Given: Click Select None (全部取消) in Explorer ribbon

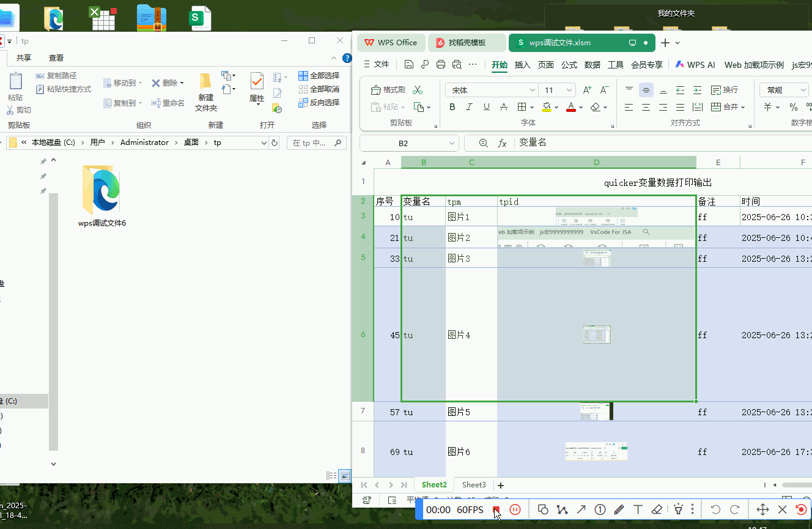Looking at the screenshot, I should [x=319, y=89].
